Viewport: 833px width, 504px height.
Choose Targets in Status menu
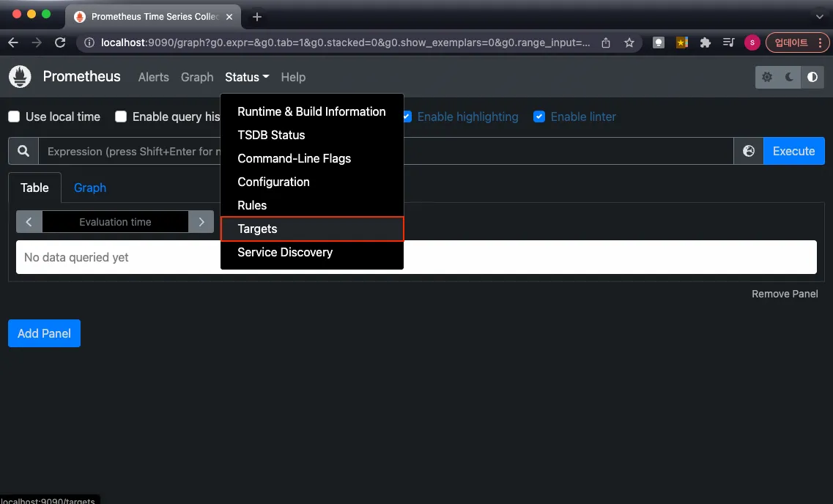(x=312, y=229)
